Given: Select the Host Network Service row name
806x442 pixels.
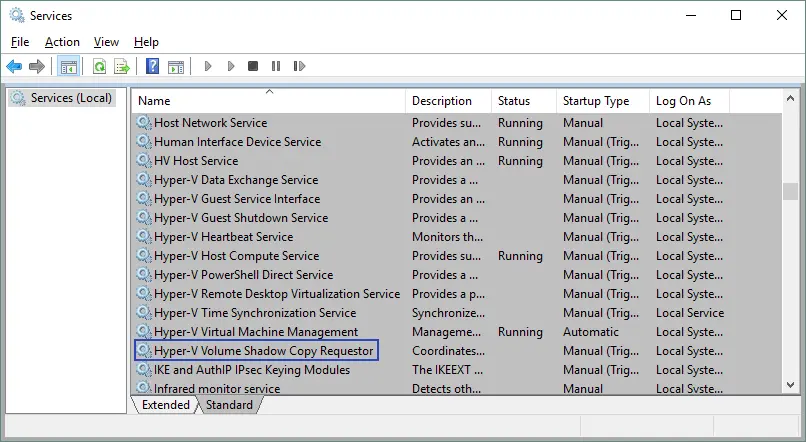Looking at the screenshot, I should (211, 122).
